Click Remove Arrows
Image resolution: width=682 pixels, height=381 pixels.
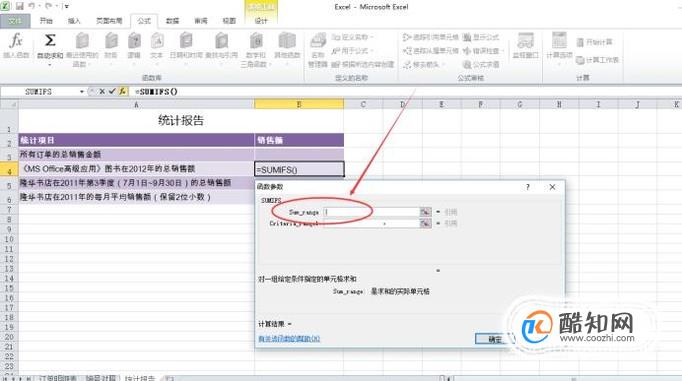pos(423,64)
